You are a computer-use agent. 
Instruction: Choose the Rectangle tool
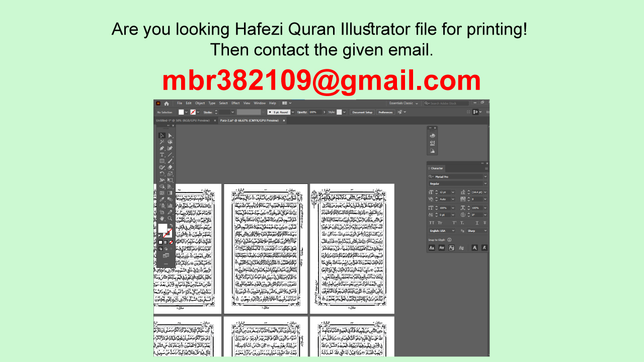pyautogui.click(x=162, y=162)
